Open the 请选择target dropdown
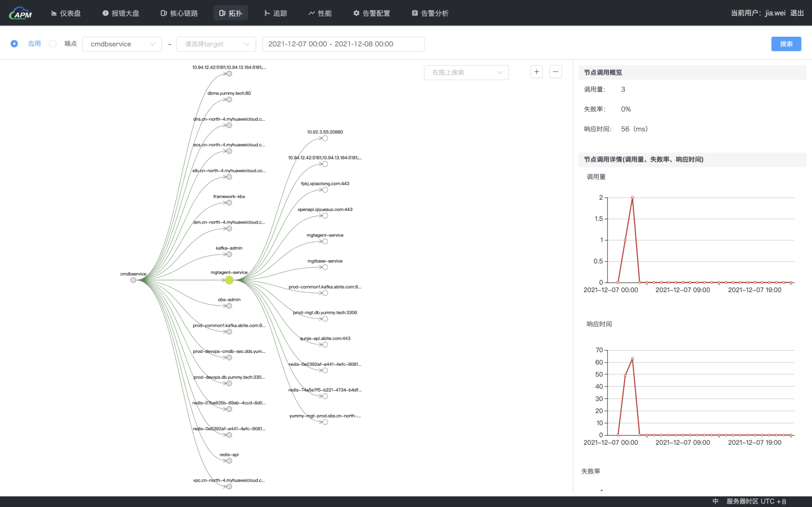Viewport: 812px width, 507px height. tap(217, 44)
